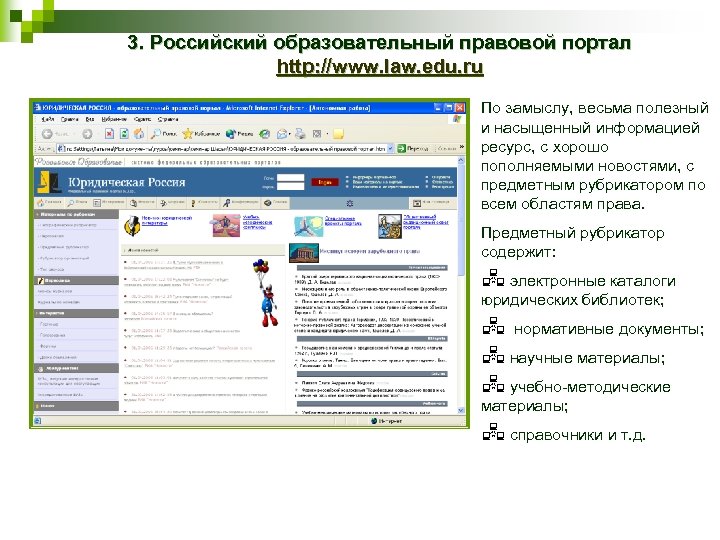Click the status bar page icon
The image size is (720, 540).
[38, 421]
